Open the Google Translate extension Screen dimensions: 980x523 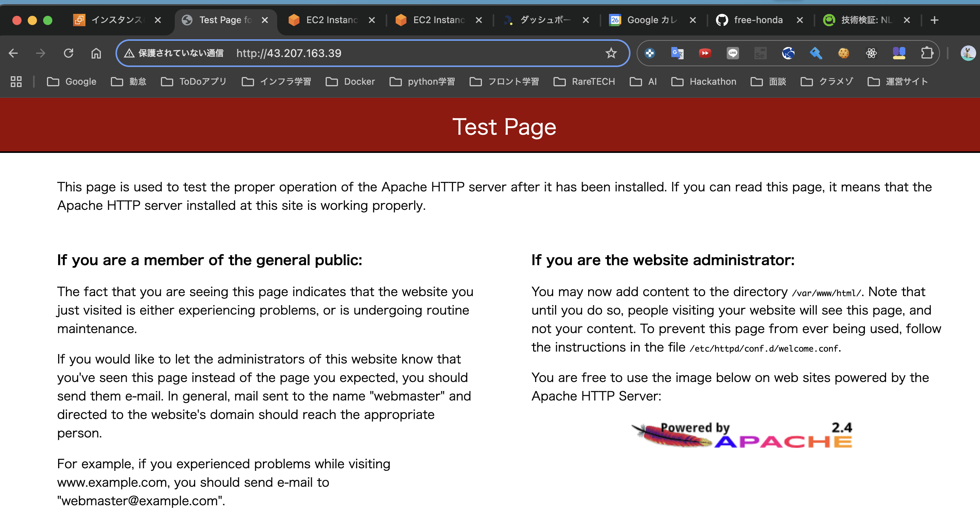click(x=678, y=53)
